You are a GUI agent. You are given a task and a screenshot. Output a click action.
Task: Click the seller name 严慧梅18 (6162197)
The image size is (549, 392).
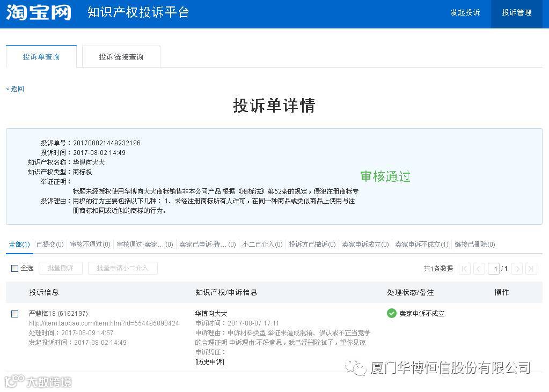pyautogui.click(x=58, y=313)
